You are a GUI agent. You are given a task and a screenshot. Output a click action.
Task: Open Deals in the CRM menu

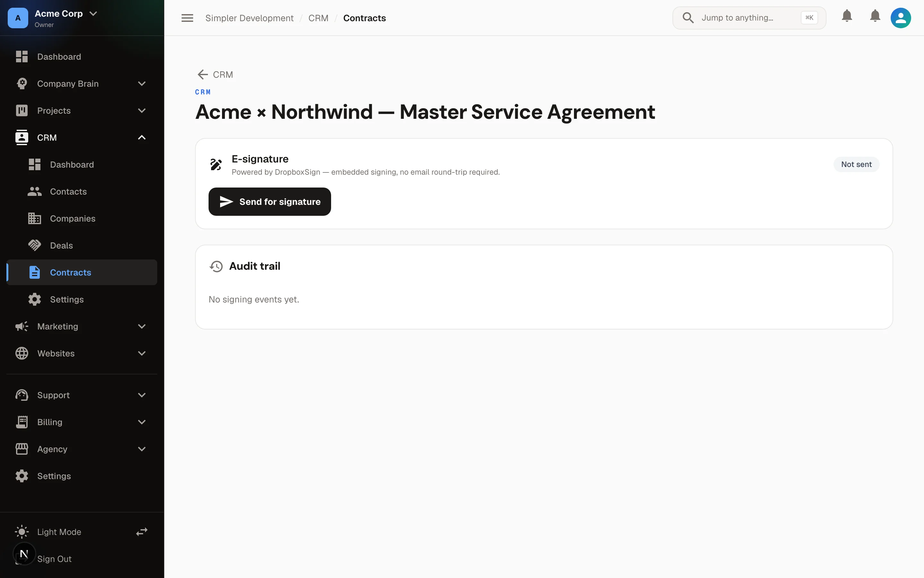[82, 245]
